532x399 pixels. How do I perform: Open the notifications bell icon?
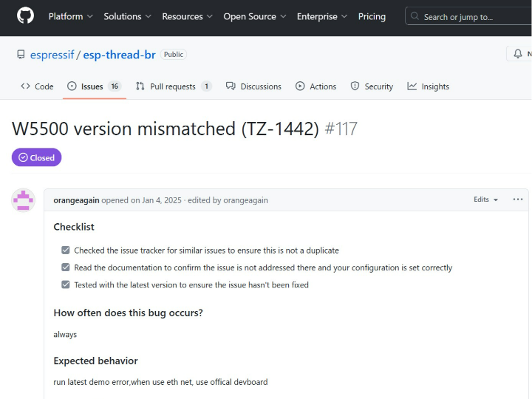coord(518,54)
